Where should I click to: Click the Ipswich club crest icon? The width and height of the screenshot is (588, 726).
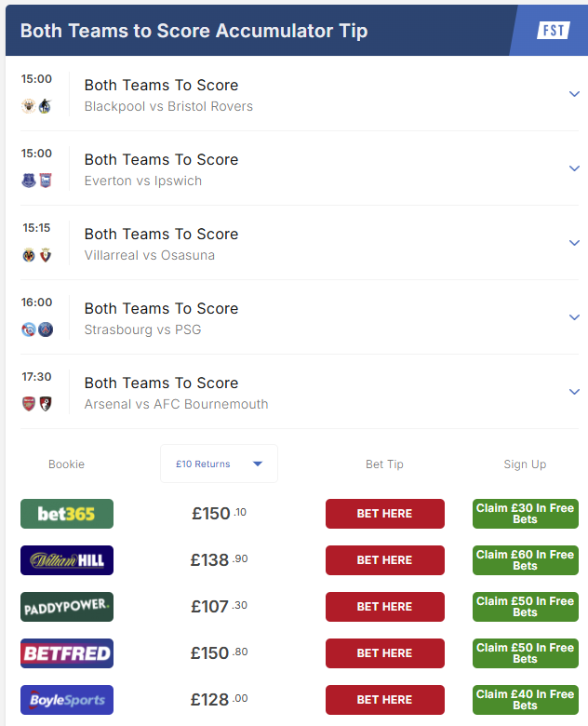46,181
